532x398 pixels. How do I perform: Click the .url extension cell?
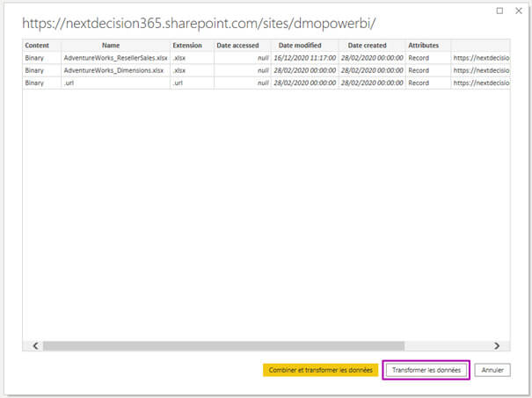[x=192, y=83]
